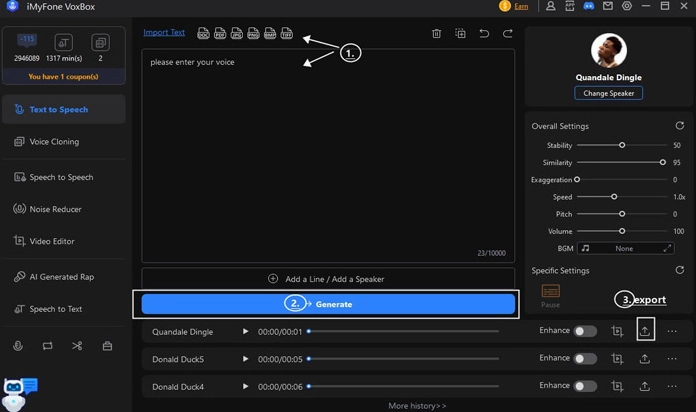The image size is (696, 412).
Task: Import a PNG image via the PNG icon
Action: tap(253, 33)
